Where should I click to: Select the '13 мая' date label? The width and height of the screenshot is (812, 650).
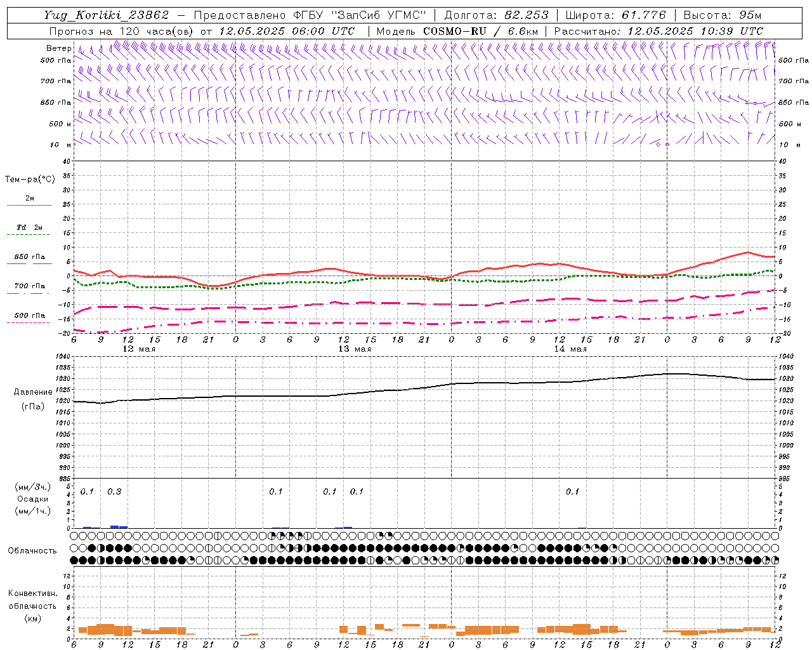pyautogui.click(x=355, y=348)
